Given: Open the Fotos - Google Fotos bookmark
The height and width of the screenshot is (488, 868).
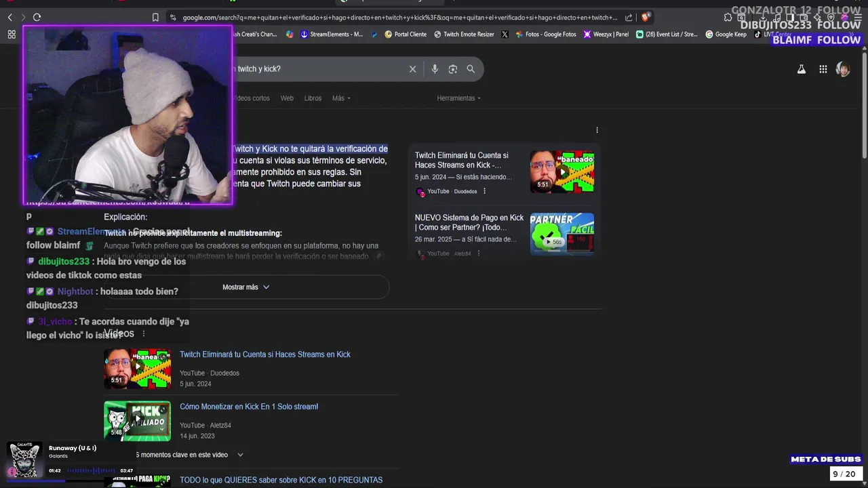Looking at the screenshot, I should [x=546, y=35].
